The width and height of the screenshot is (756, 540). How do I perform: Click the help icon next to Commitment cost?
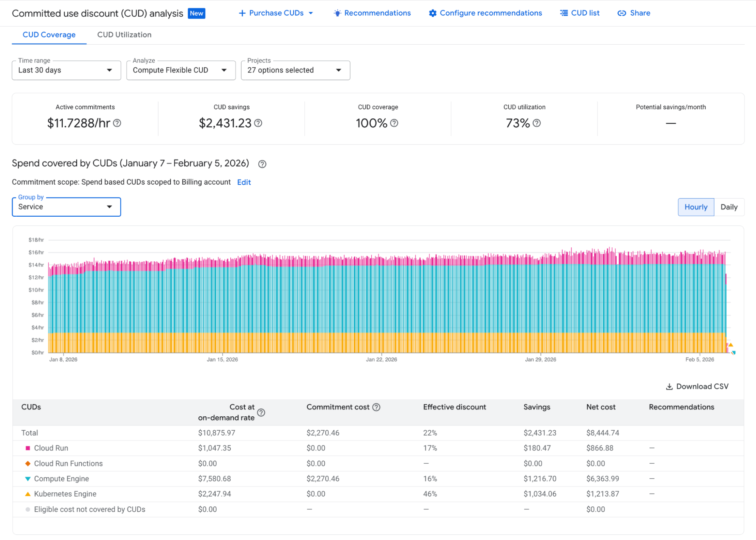coord(376,407)
